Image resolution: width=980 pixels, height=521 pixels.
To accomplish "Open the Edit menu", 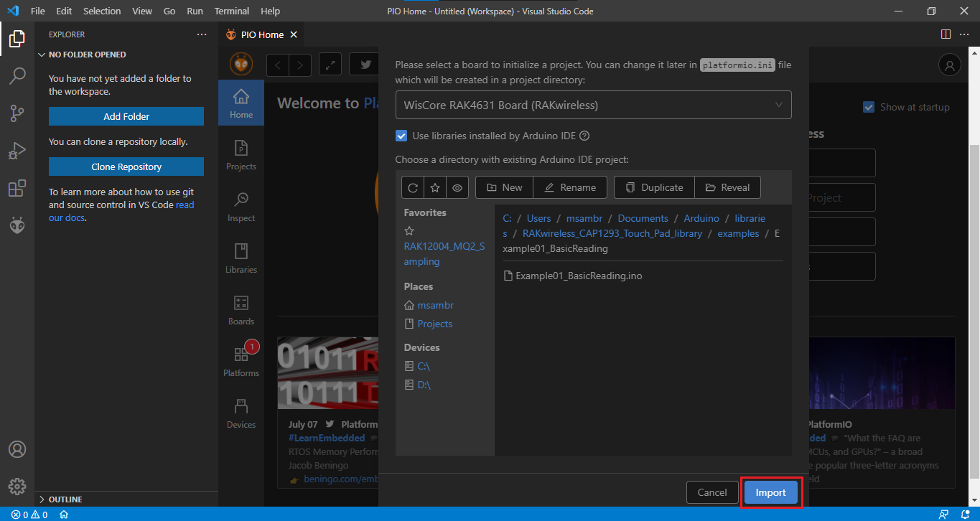I will [x=64, y=11].
